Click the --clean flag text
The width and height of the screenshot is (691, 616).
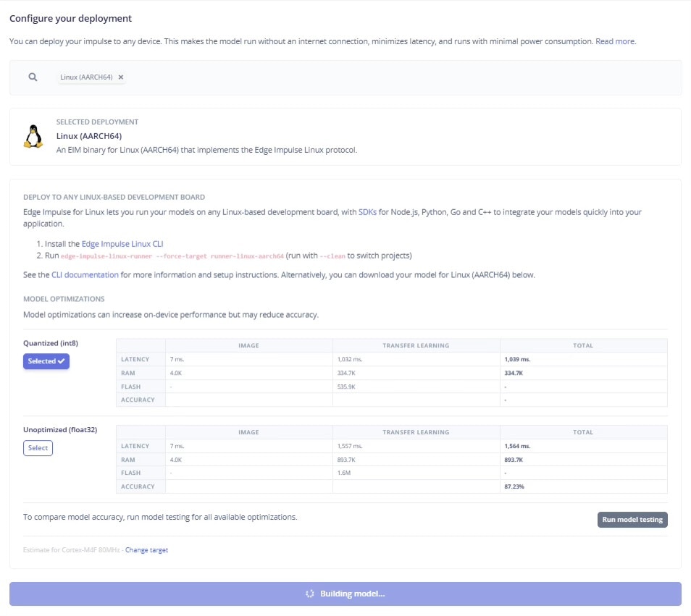pos(332,256)
